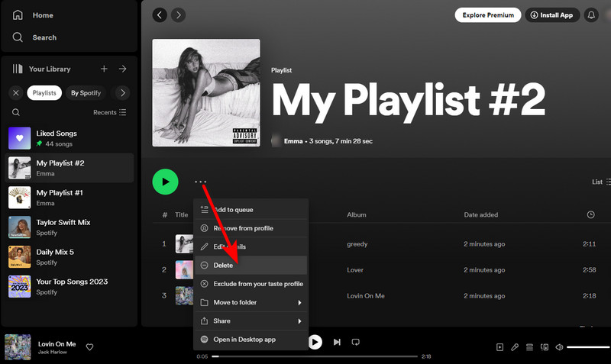611x364 pixels.
Task: Seek on the playback progress bar
Action: 315,356
